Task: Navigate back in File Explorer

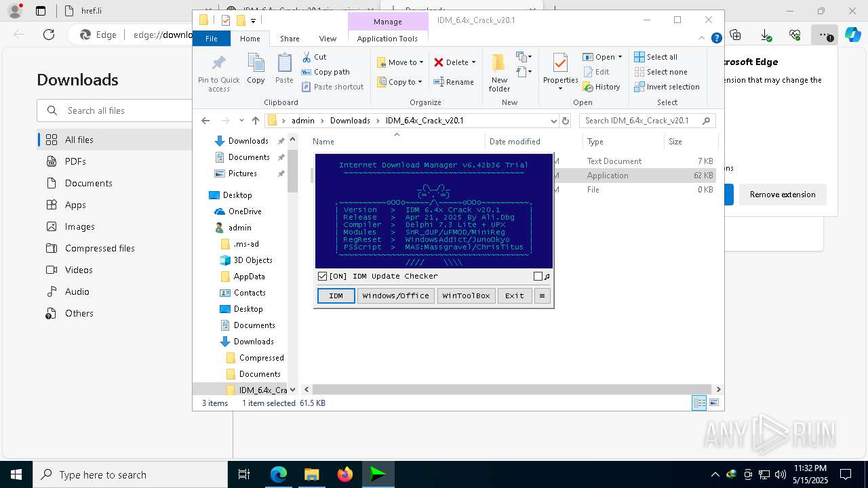Action: tap(205, 121)
